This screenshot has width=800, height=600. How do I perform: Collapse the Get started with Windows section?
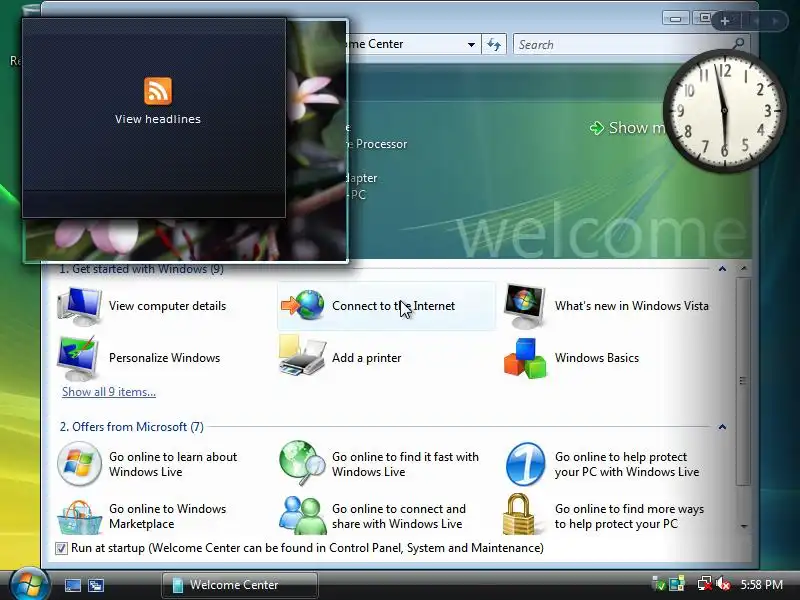tap(722, 269)
